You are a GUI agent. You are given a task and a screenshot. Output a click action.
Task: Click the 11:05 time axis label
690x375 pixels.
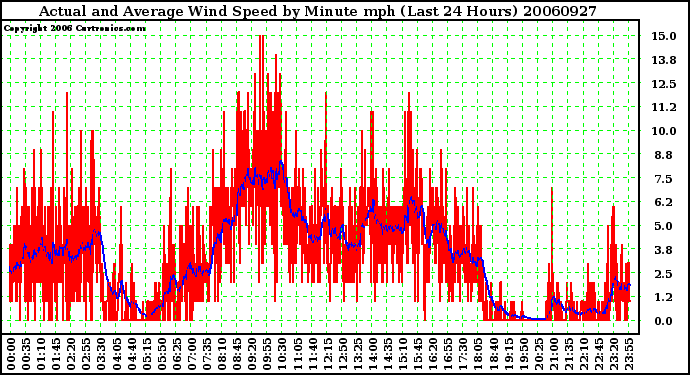297,354
